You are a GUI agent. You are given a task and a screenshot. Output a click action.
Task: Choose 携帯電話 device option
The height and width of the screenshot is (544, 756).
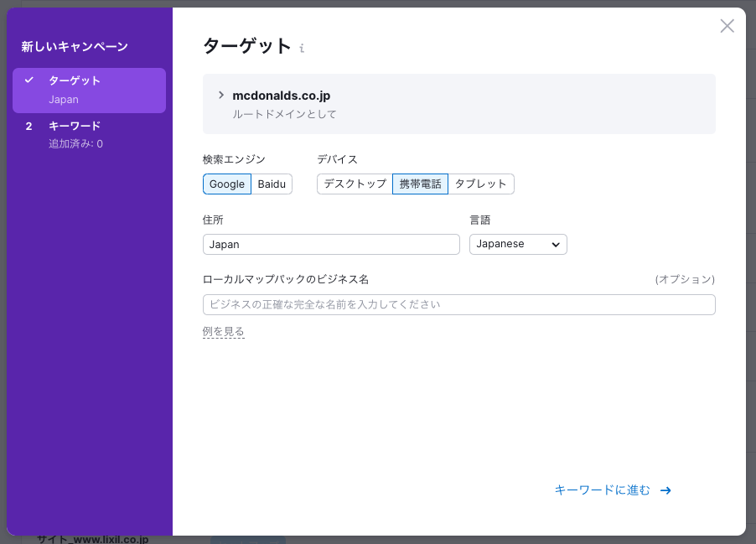coord(421,184)
